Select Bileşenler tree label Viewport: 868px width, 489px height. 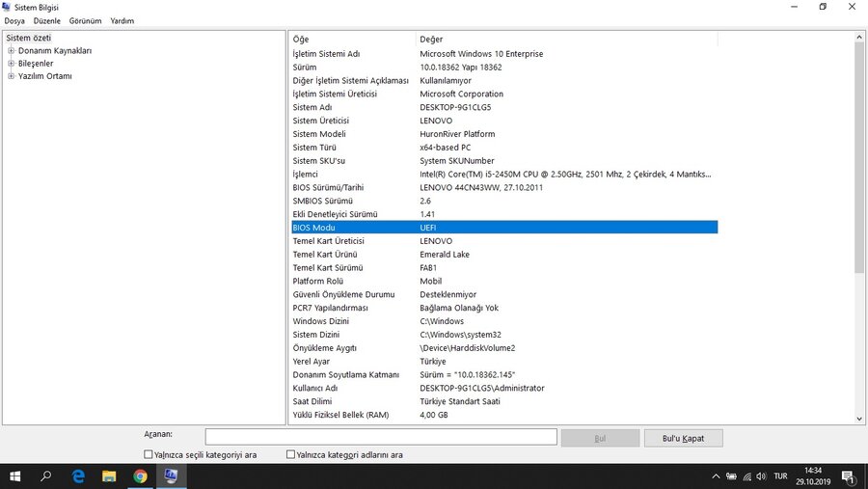(x=36, y=63)
